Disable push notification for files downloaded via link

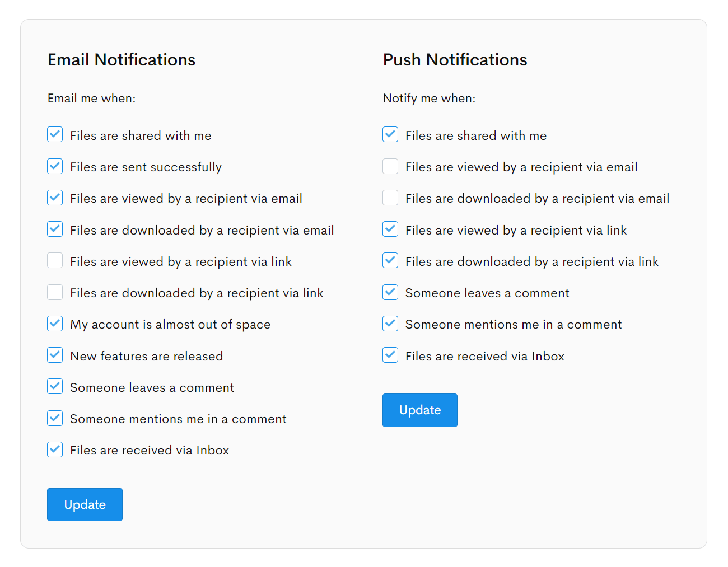[x=390, y=260]
